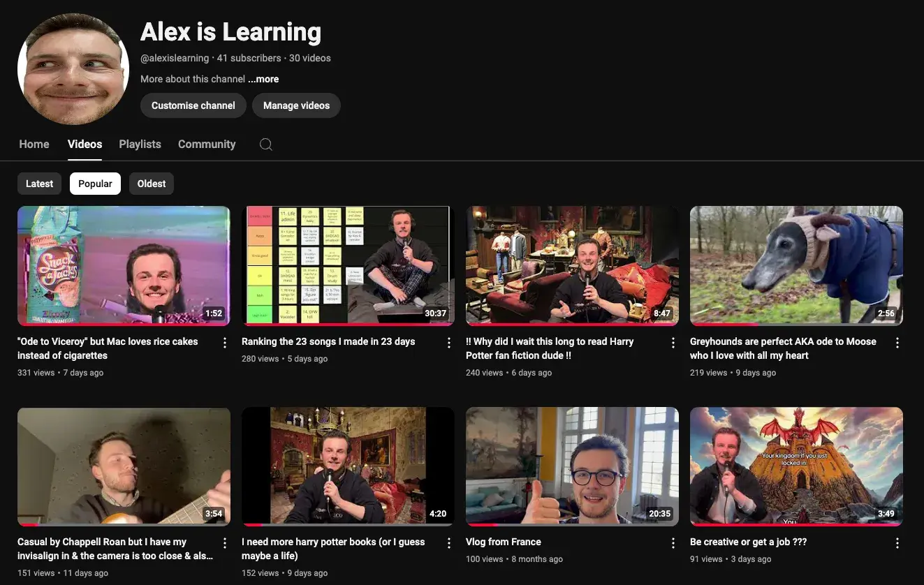Image resolution: width=924 pixels, height=585 pixels.
Task: Click the Customise channel button
Action: point(193,105)
